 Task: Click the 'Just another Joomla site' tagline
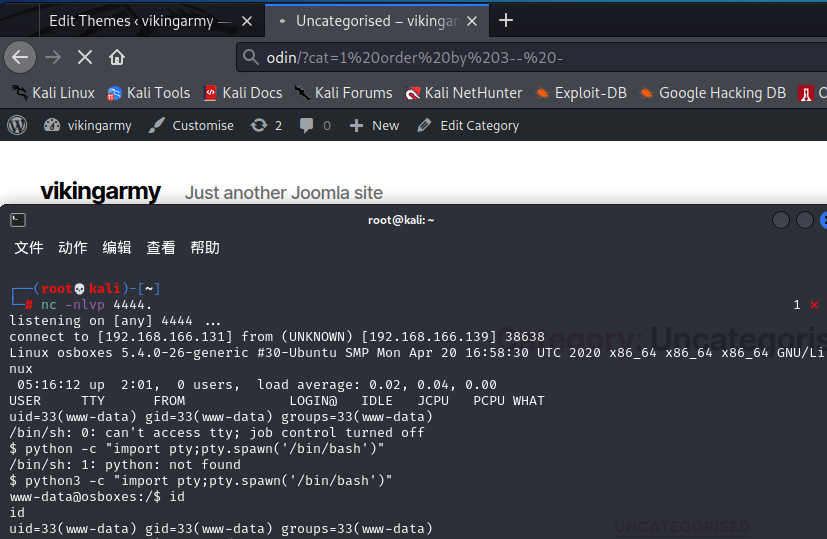coord(284,193)
